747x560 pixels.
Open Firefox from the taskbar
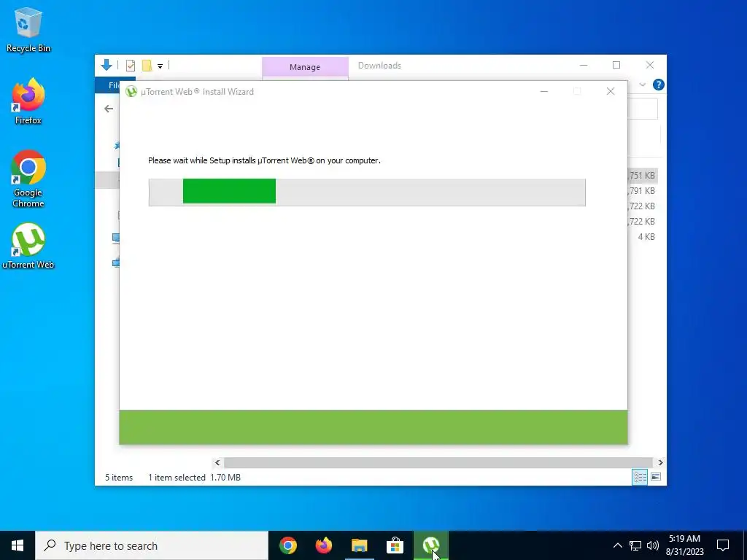(324, 545)
